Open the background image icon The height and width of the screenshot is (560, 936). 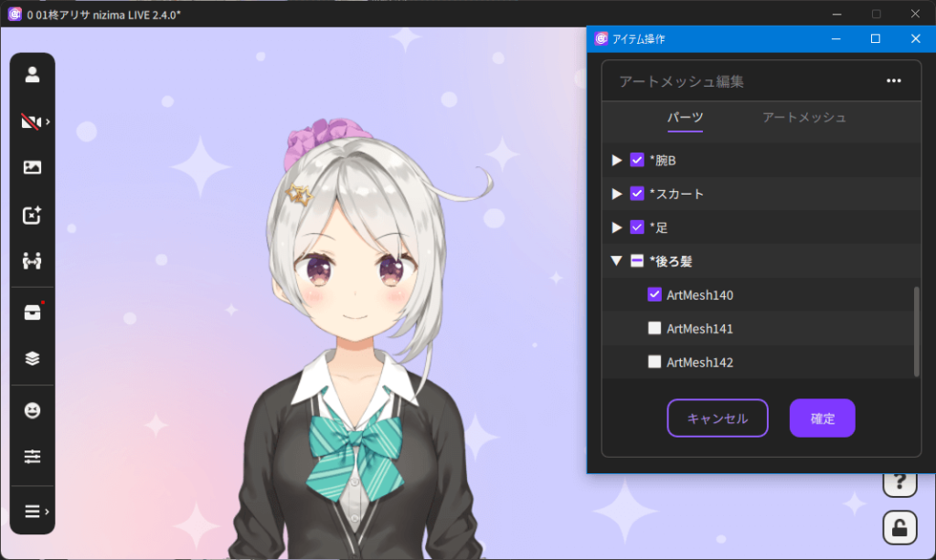click(32, 167)
